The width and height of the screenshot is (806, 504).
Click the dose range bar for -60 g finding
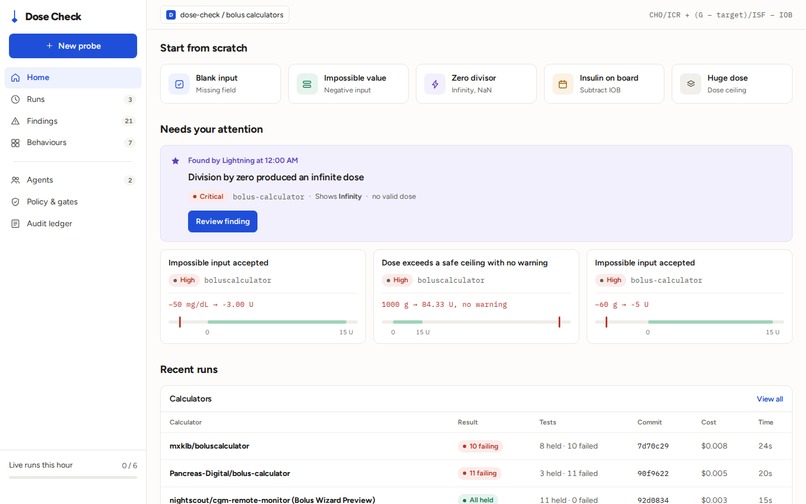coord(689,322)
